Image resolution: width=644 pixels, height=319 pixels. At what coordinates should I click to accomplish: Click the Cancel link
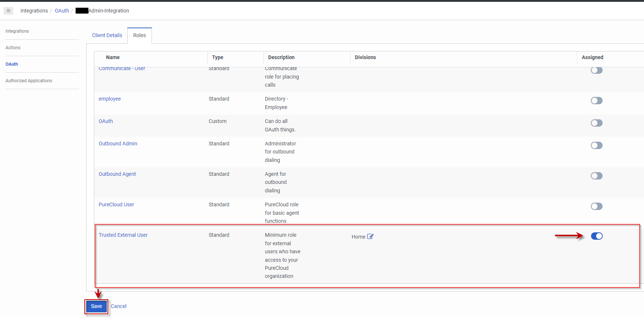[x=119, y=306]
